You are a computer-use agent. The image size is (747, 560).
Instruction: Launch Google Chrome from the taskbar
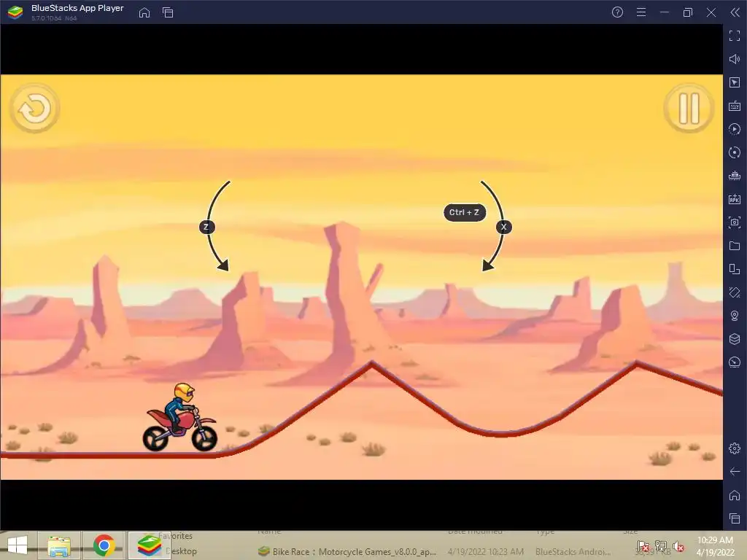(104, 545)
